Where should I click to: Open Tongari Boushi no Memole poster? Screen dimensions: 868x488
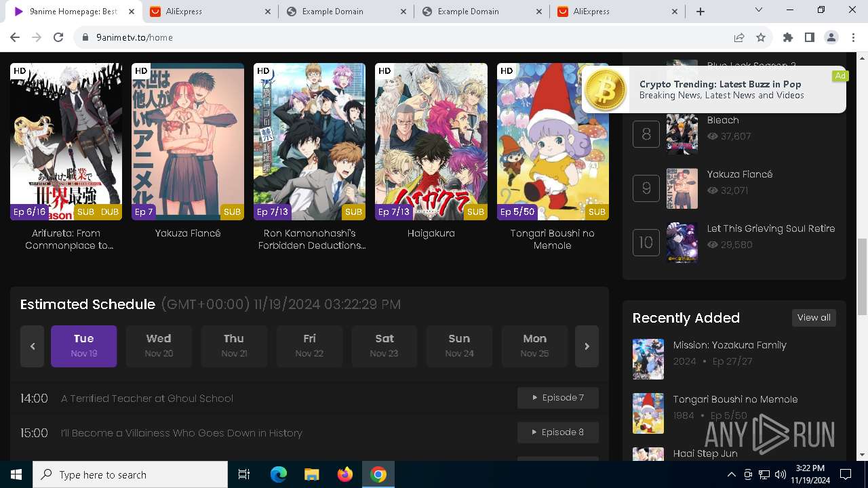(553, 142)
